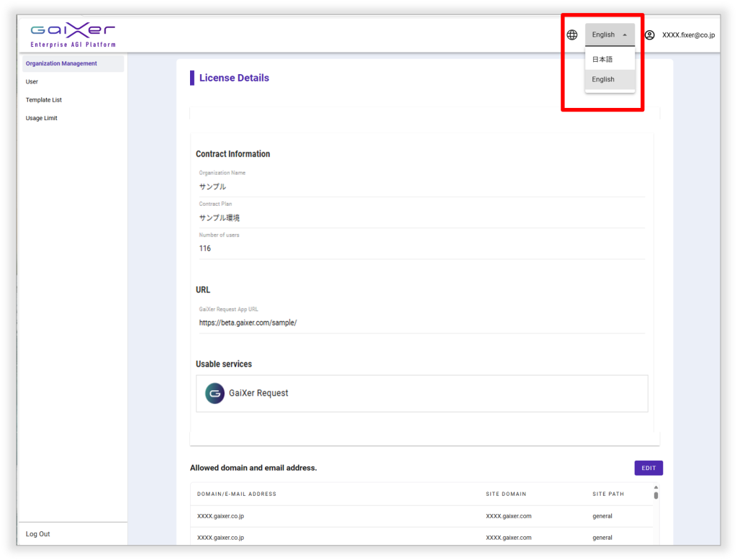Click the XXXX.fixer@co.jp account label

pyautogui.click(x=688, y=35)
